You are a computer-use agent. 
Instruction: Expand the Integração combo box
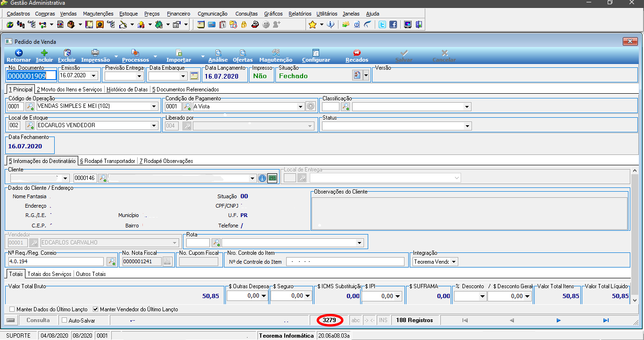454,262
